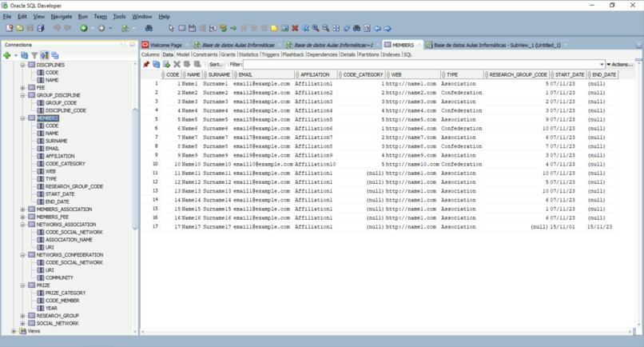Click the END_DATE value 15/11/23 in row 17
Screen dimensions: 644x347
pos(599,226)
